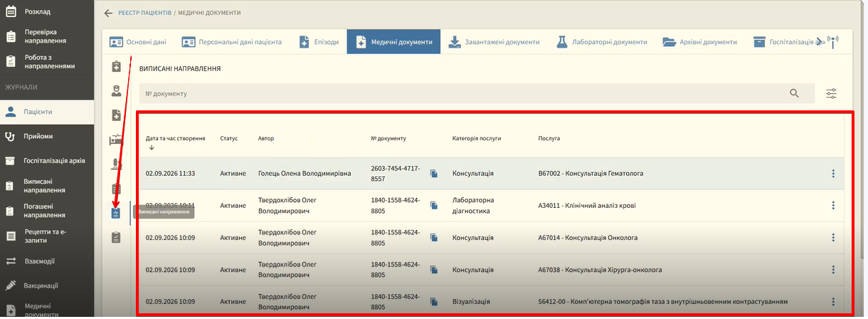Open Вакцинації in the sidebar

coord(47,286)
